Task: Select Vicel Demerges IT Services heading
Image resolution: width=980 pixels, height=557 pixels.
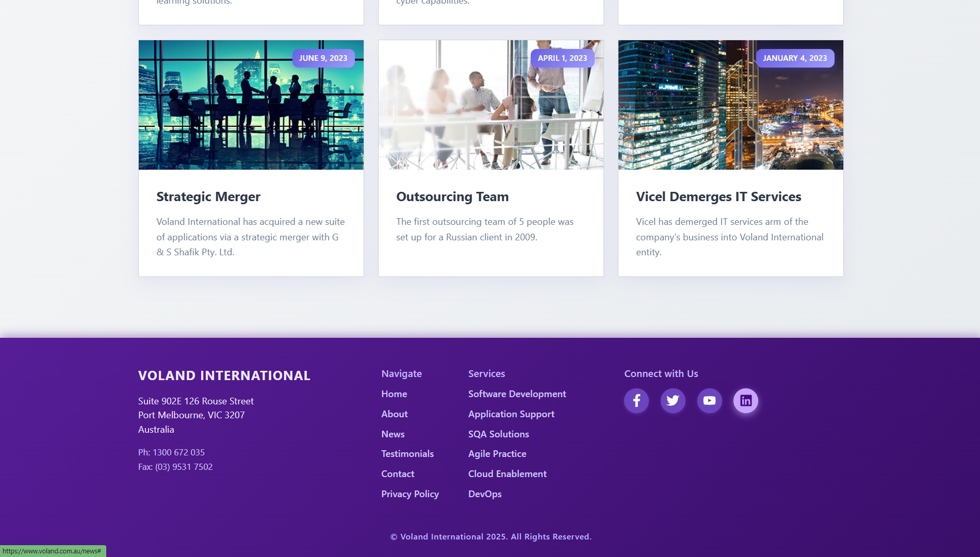Action: [x=718, y=197]
